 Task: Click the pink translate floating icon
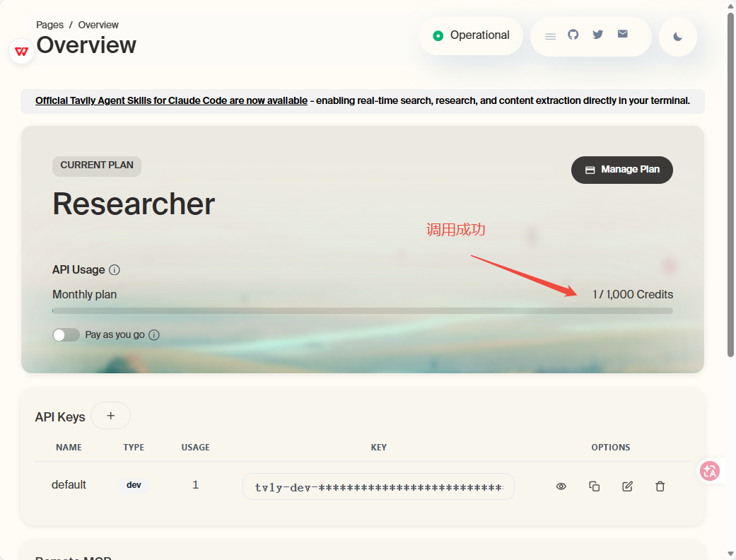pos(710,471)
